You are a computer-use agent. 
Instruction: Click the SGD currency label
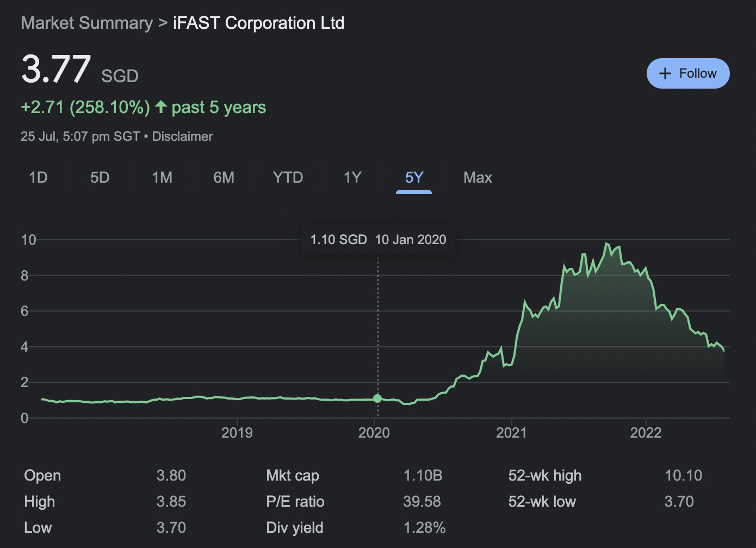click(x=120, y=76)
